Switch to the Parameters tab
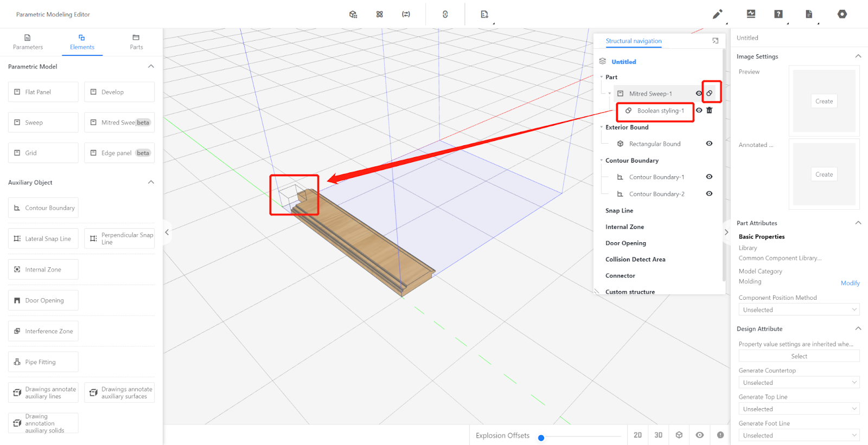Viewport: 868px width, 445px height. (x=28, y=42)
